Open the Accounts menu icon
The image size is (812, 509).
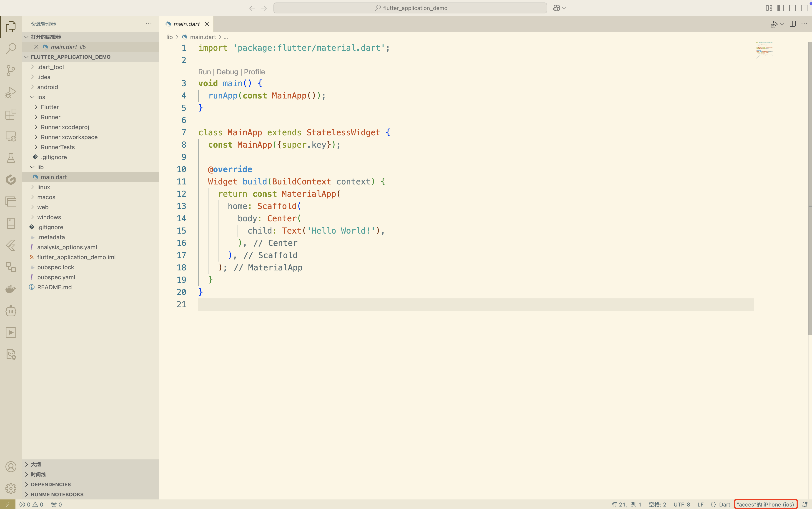pyautogui.click(x=11, y=467)
